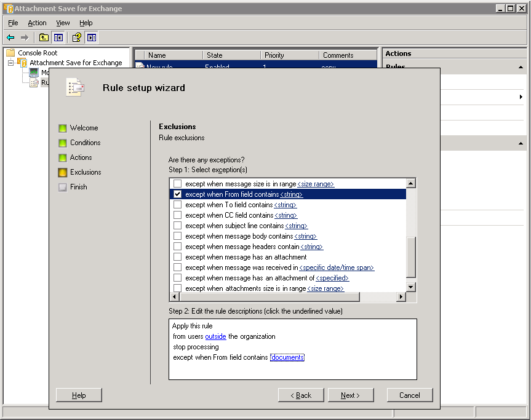Click <size range> link in message size row
This screenshot has height=420, width=531.
pyautogui.click(x=316, y=184)
